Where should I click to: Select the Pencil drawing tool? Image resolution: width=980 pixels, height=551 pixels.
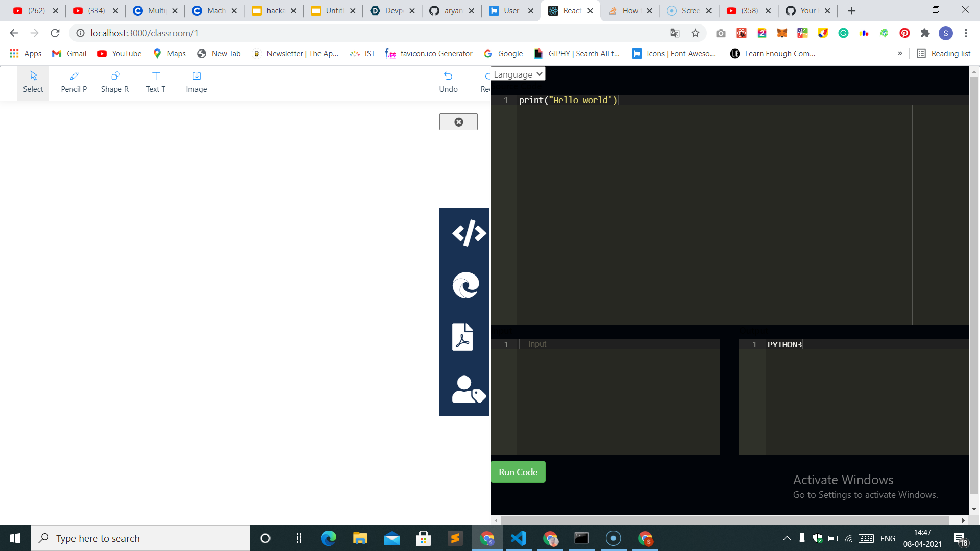click(73, 82)
